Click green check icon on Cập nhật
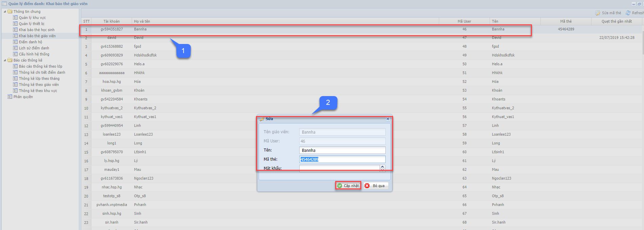Viewport: 644px width, 230px height. tap(340, 186)
